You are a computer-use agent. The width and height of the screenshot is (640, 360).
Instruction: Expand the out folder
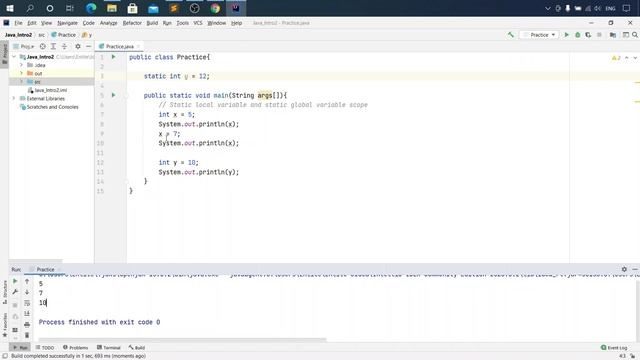22,73
